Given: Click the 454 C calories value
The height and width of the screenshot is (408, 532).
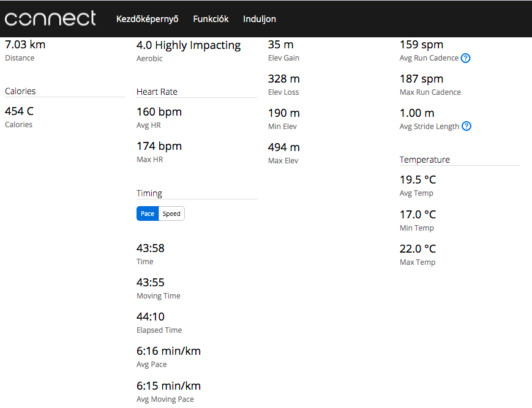Looking at the screenshot, I should [20, 111].
